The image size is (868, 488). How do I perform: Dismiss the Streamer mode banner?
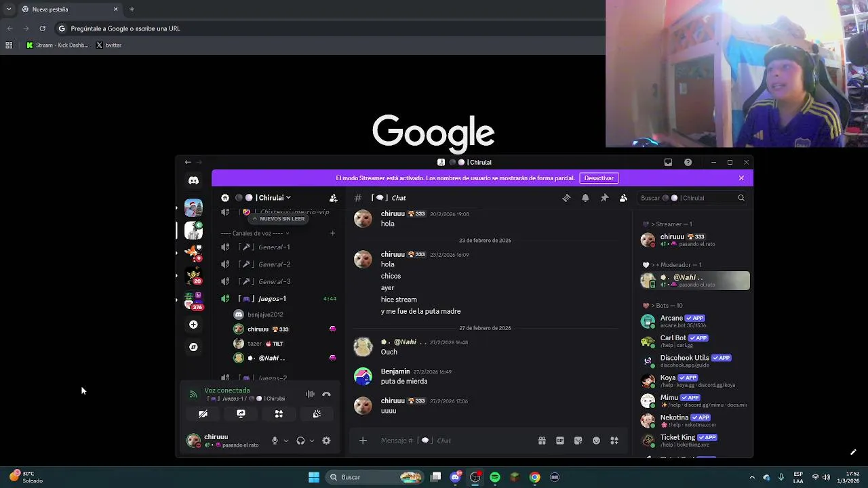741,178
